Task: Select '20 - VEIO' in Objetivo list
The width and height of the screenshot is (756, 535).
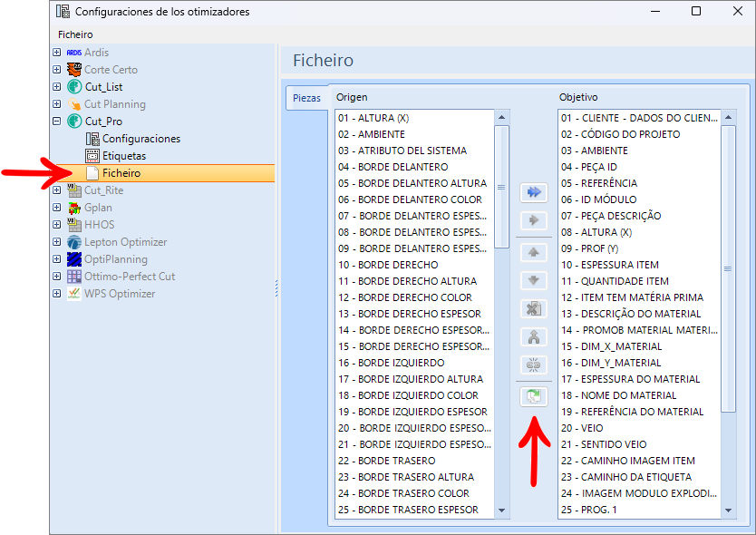Action: pyautogui.click(x=640, y=428)
